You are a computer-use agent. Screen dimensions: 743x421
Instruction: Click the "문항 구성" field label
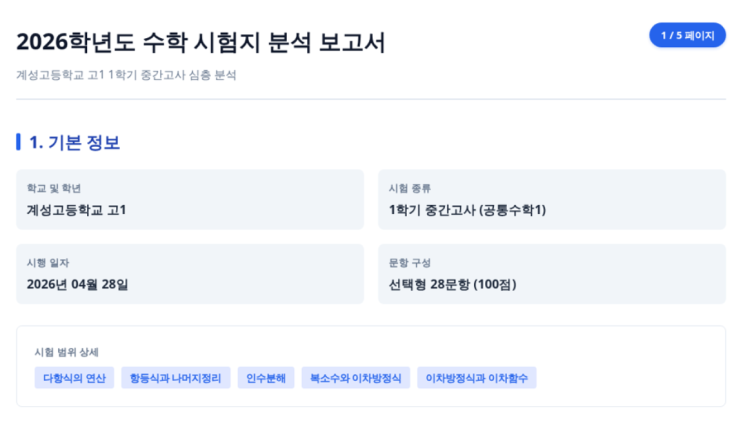click(x=410, y=262)
